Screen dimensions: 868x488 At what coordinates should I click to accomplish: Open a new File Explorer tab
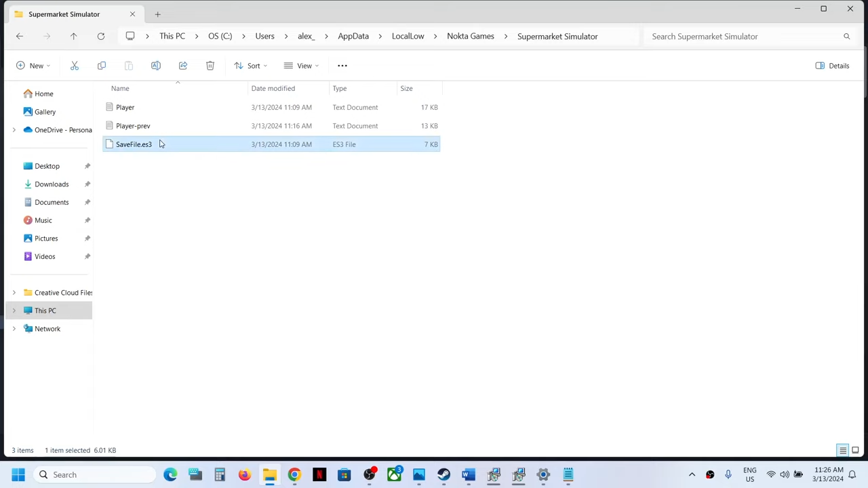pos(157,14)
